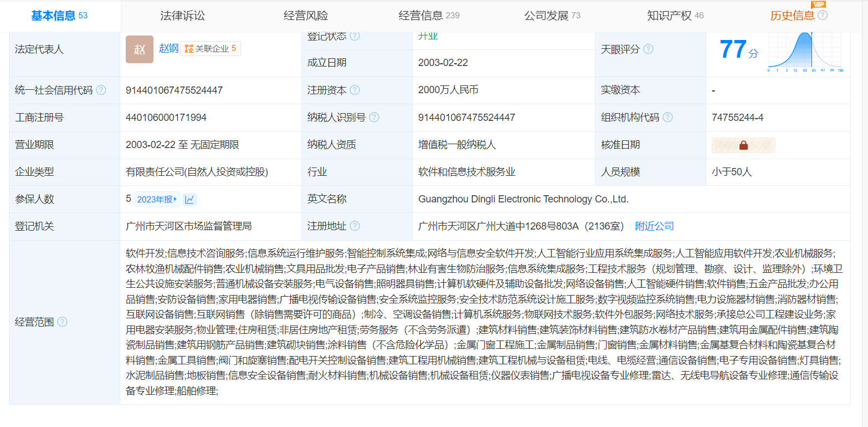Click the 有限责任公司(自然人投资或控股) value

[x=197, y=172]
